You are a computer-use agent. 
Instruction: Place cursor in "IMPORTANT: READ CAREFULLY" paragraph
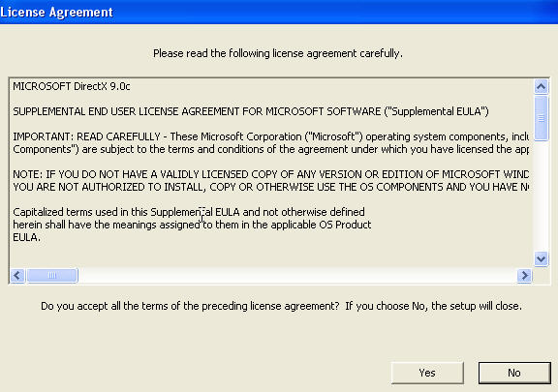tap(270, 143)
